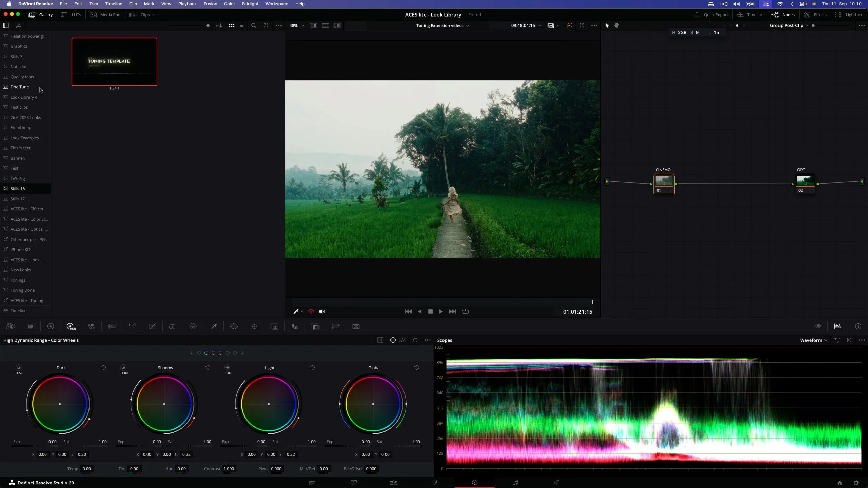The image size is (868, 488).
Task: Switch to hand pan tool in node editor
Action: tap(616, 25)
